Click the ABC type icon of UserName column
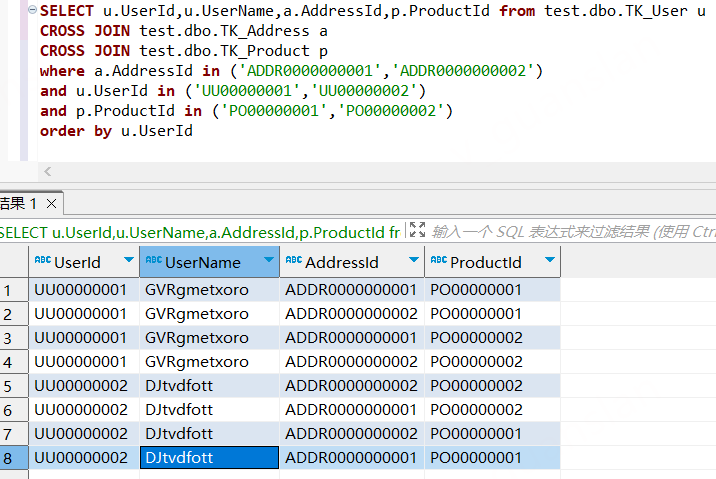Screen dimensions: 716x479 tap(153, 261)
